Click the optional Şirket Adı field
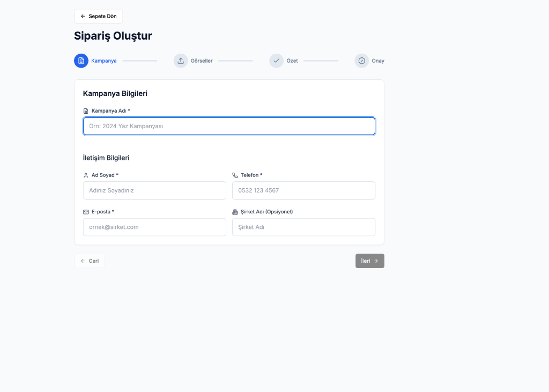The height and width of the screenshot is (392, 549). click(303, 227)
